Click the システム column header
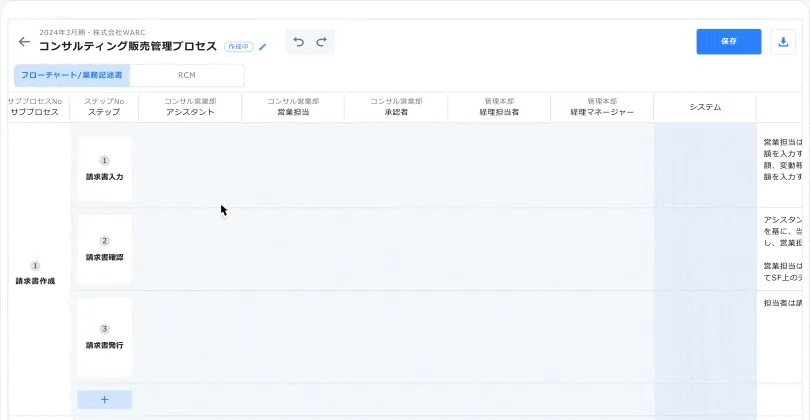Image resolution: width=810 pixels, height=420 pixels. [x=705, y=107]
